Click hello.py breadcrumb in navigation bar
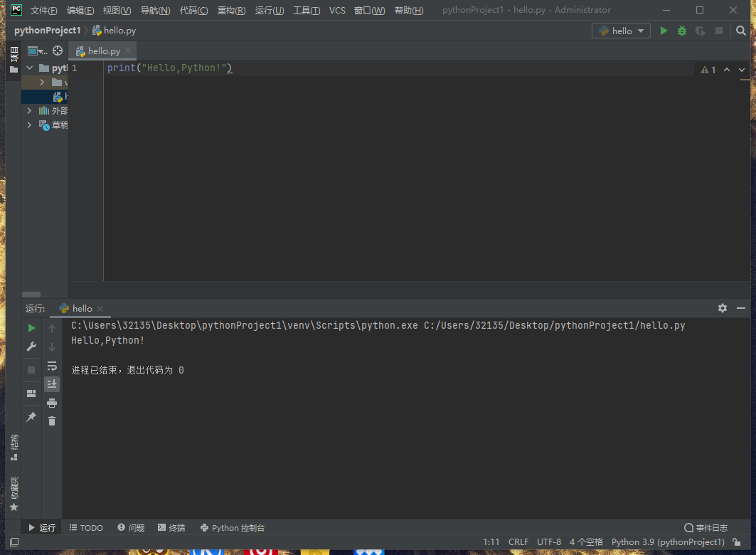Image resolution: width=756 pixels, height=555 pixels. (x=115, y=31)
